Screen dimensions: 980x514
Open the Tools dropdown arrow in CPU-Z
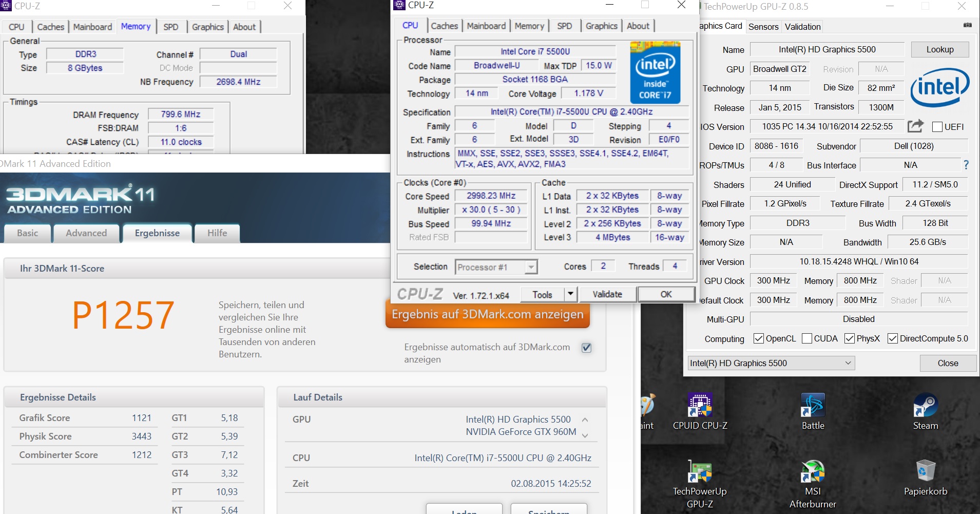pos(570,294)
